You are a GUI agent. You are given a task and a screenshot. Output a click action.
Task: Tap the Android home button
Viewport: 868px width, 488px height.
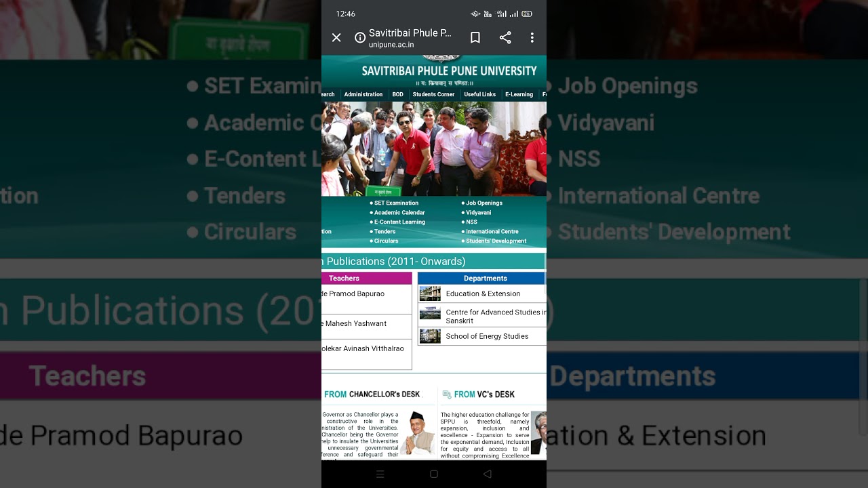coord(434,474)
